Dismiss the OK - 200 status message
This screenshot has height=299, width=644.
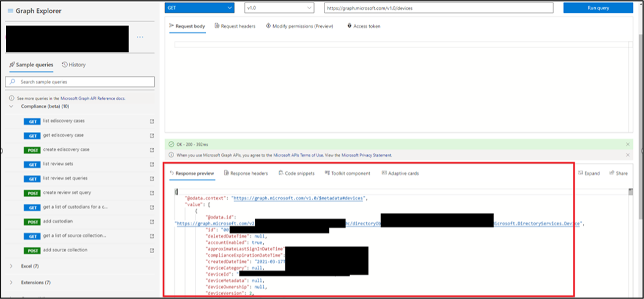pos(628,145)
